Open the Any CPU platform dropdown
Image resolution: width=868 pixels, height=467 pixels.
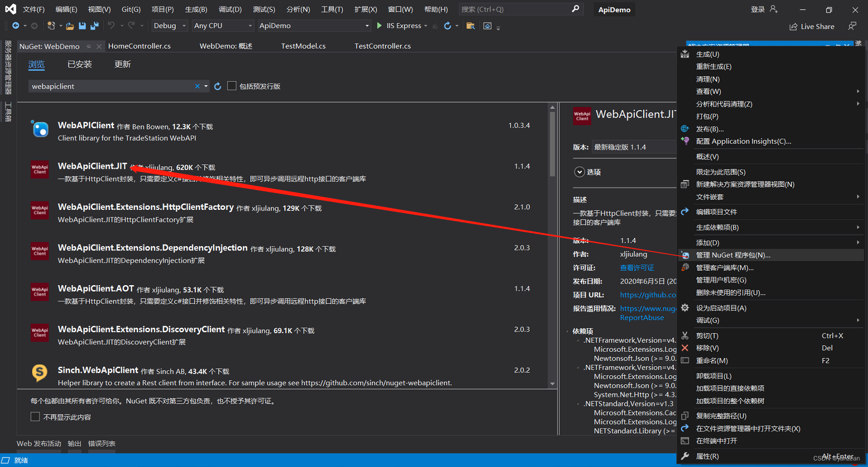223,26
